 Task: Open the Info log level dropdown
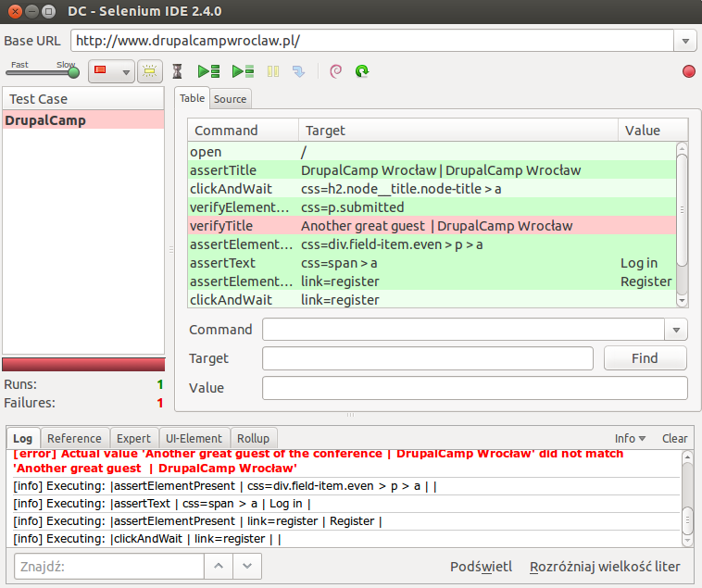coord(630,439)
